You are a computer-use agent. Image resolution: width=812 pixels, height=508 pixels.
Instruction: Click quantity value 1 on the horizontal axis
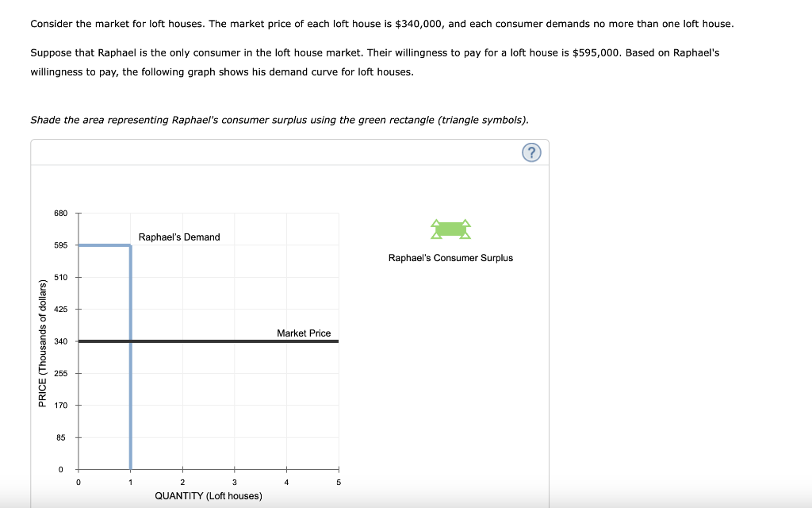[x=129, y=482]
